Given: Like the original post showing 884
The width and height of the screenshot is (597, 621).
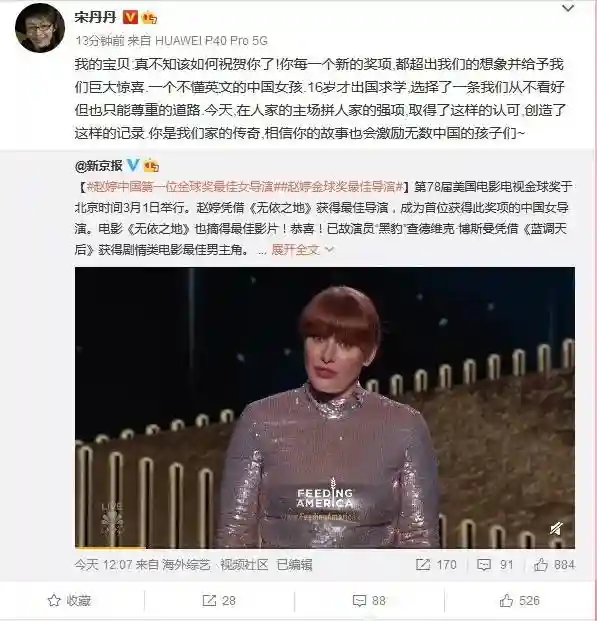Looking at the screenshot, I should (554, 564).
